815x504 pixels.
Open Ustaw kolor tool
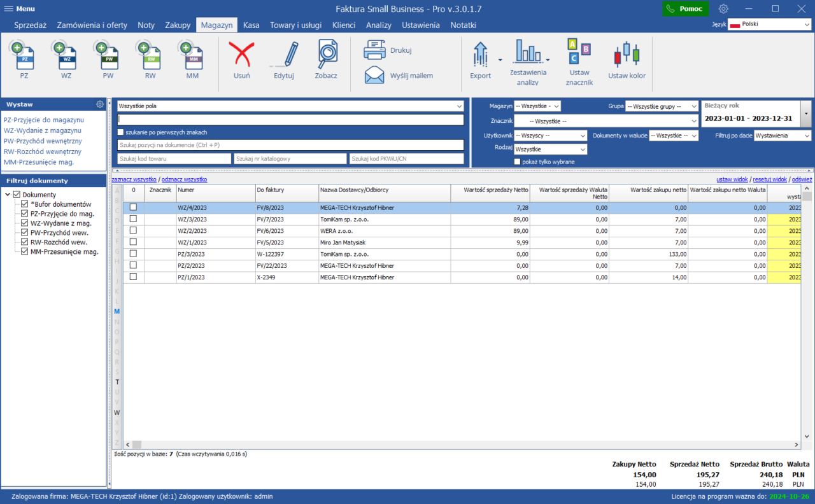coord(627,59)
